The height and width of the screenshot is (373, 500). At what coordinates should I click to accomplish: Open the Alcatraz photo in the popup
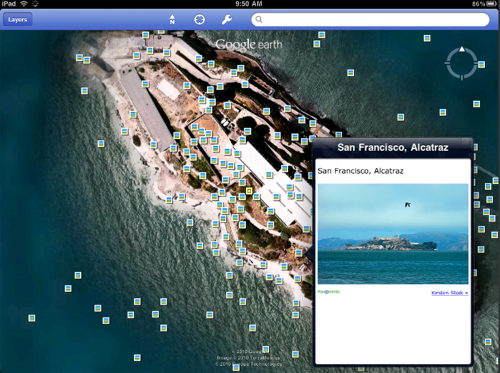coord(393,234)
